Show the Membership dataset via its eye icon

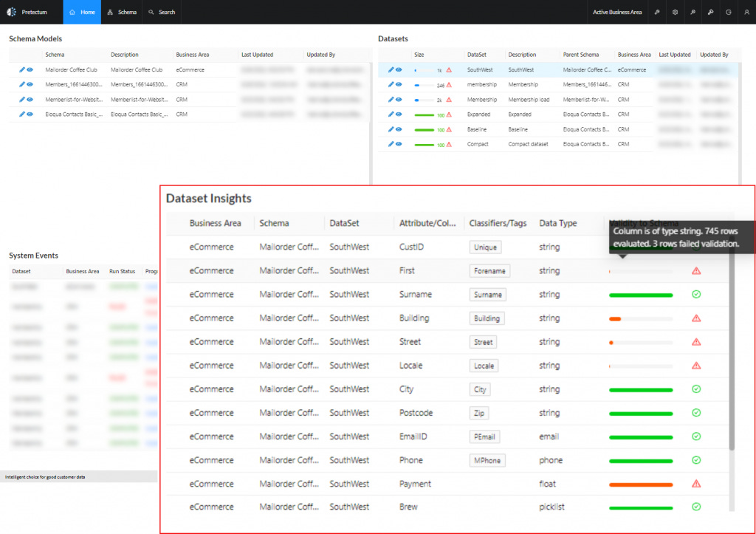[x=399, y=84]
